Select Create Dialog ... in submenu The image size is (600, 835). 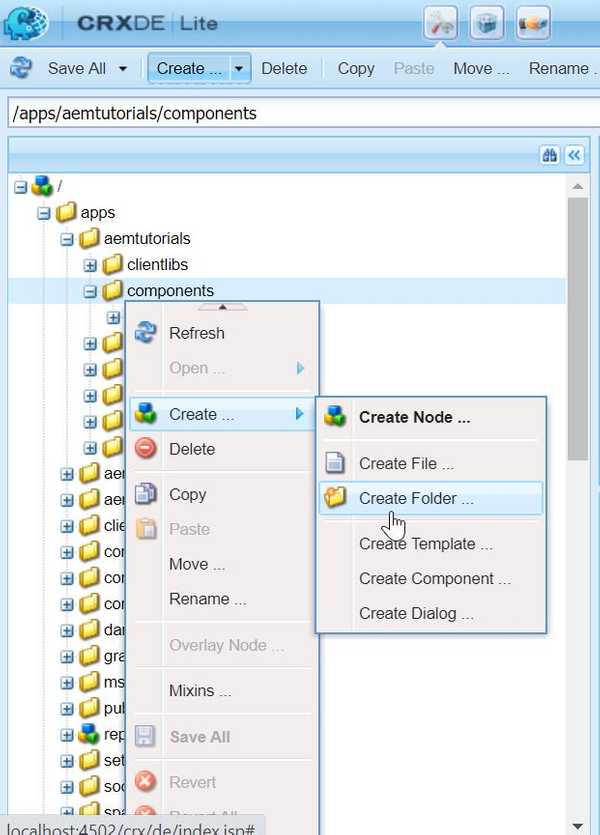[x=416, y=613]
